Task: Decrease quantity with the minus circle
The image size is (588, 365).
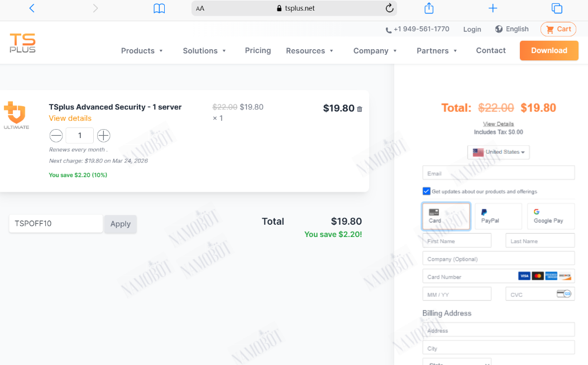Action: tap(56, 136)
